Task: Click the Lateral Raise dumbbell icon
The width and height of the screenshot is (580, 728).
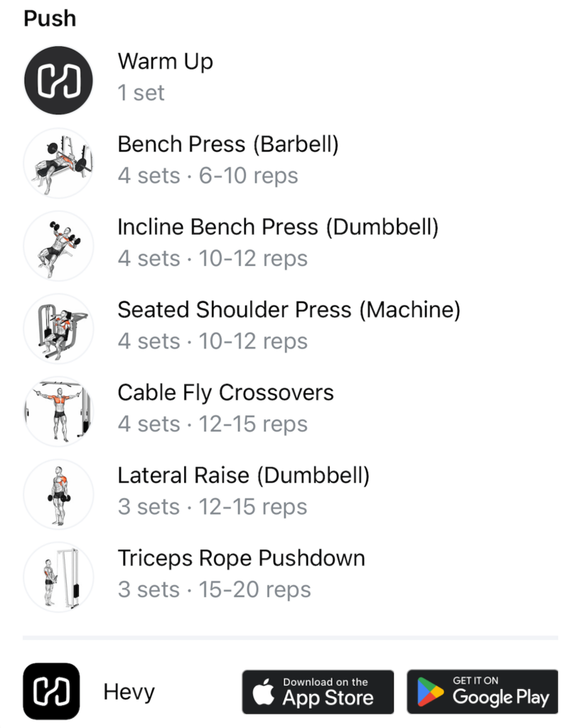Action: pos(58,494)
